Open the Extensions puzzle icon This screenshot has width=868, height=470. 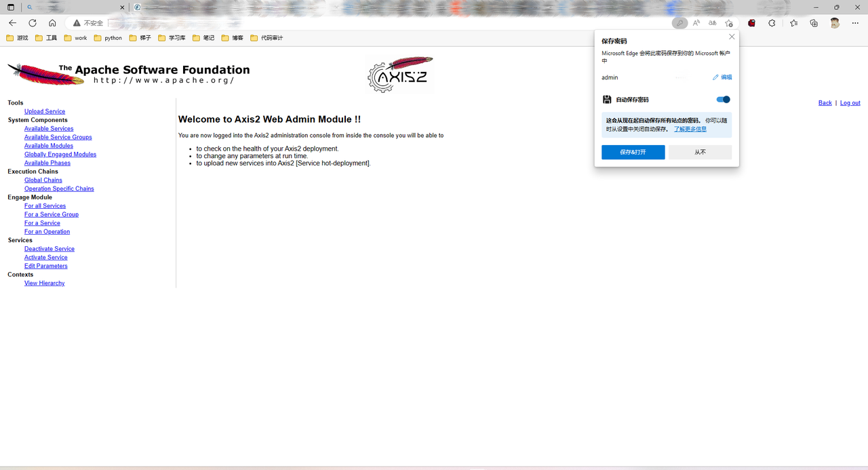(x=772, y=23)
